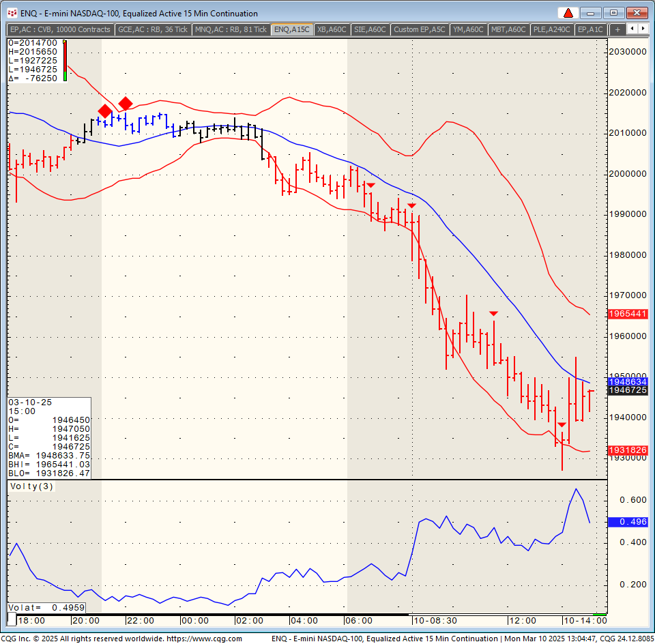
Task: Click the 18:00 time axis label
Action: coord(31,621)
